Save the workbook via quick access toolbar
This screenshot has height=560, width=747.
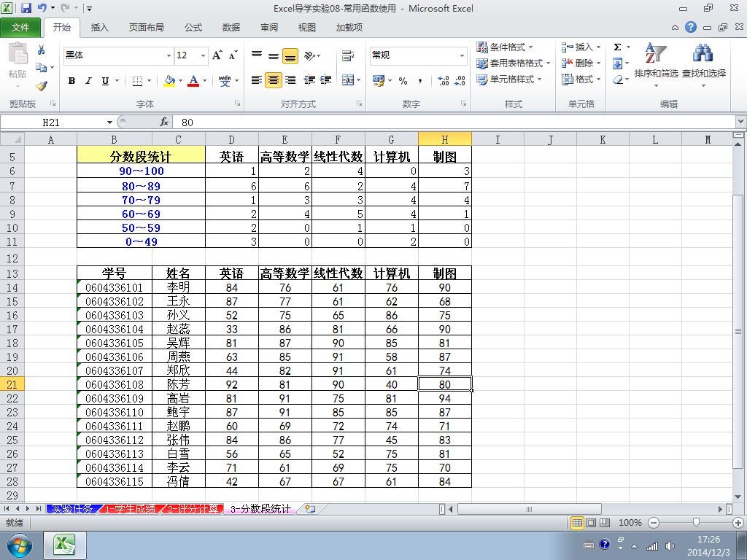[x=26, y=8]
